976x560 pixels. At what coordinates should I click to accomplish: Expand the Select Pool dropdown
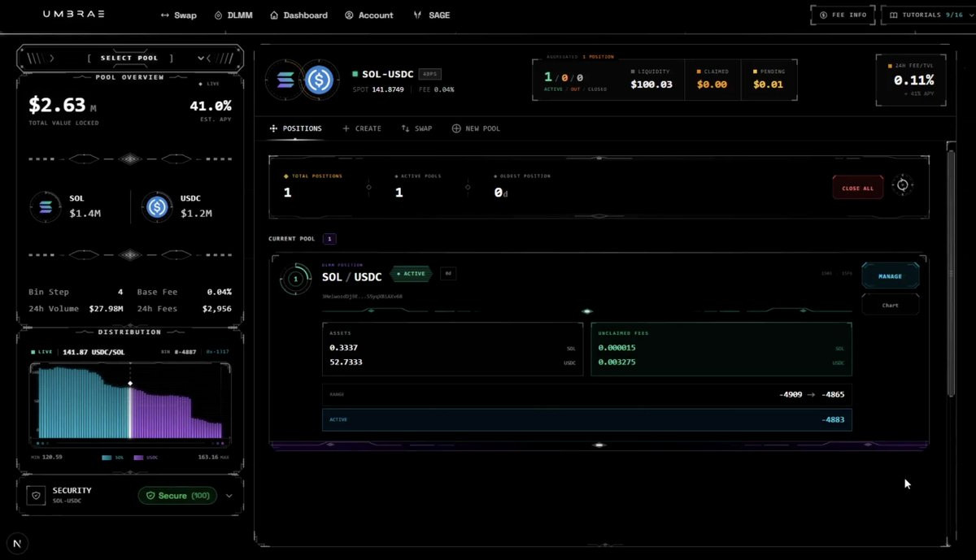(130, 58)
